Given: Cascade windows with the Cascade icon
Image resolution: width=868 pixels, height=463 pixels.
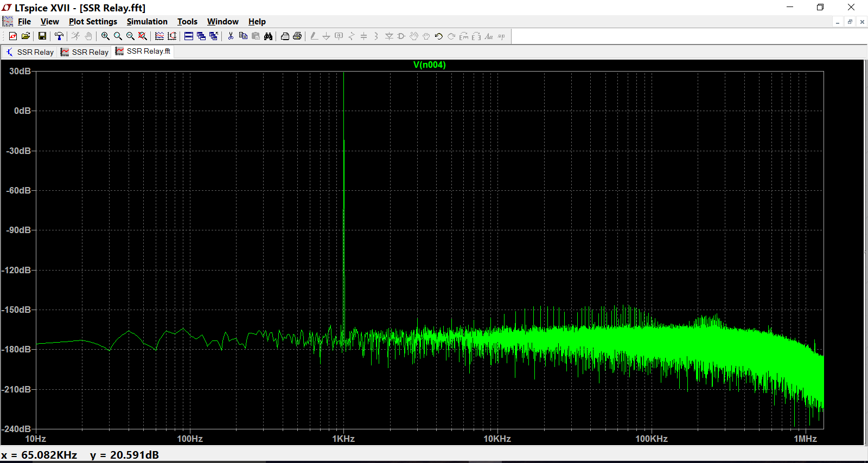Looking at the screenshot, I should [x=201, y=36].
